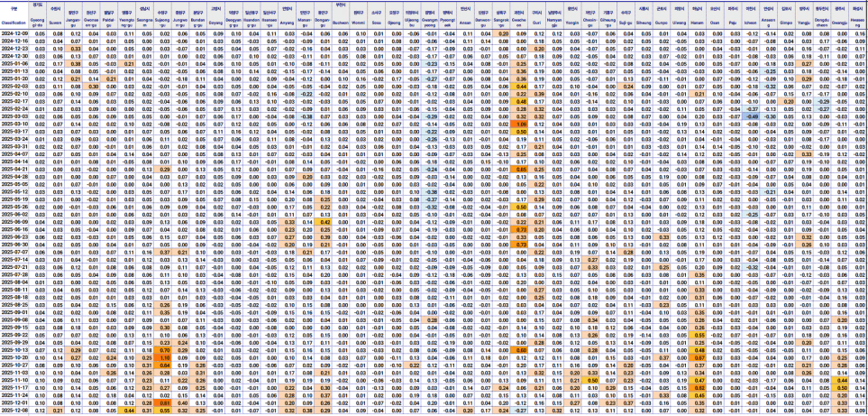This screenshot has width=868, height=416.
Task: Click the Yongin column header
Action: 574,16
